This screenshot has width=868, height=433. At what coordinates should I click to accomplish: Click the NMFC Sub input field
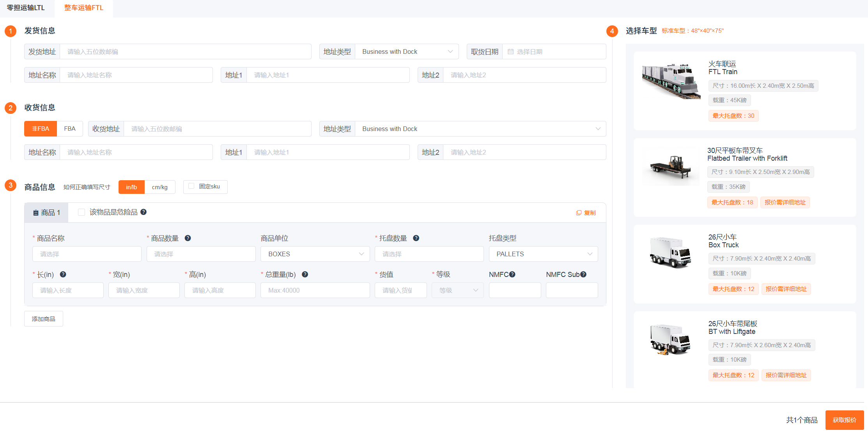tap(572, 290)
